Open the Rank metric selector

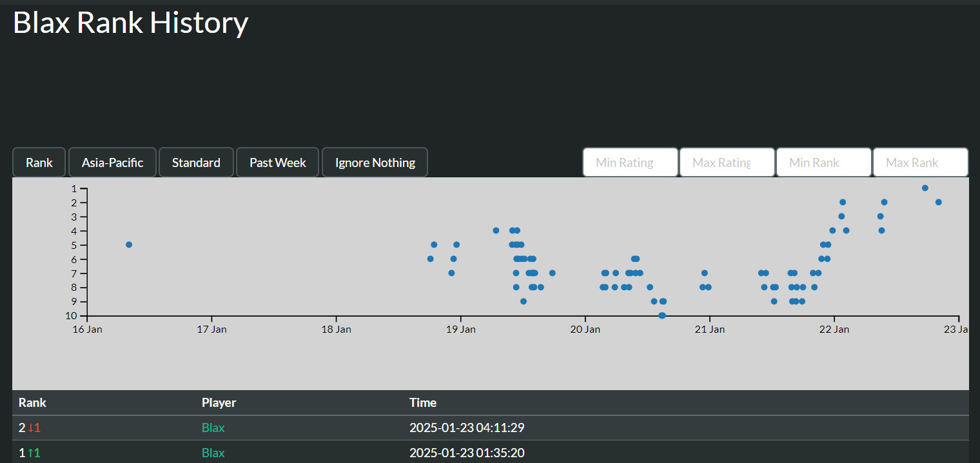tap(39, 163)
